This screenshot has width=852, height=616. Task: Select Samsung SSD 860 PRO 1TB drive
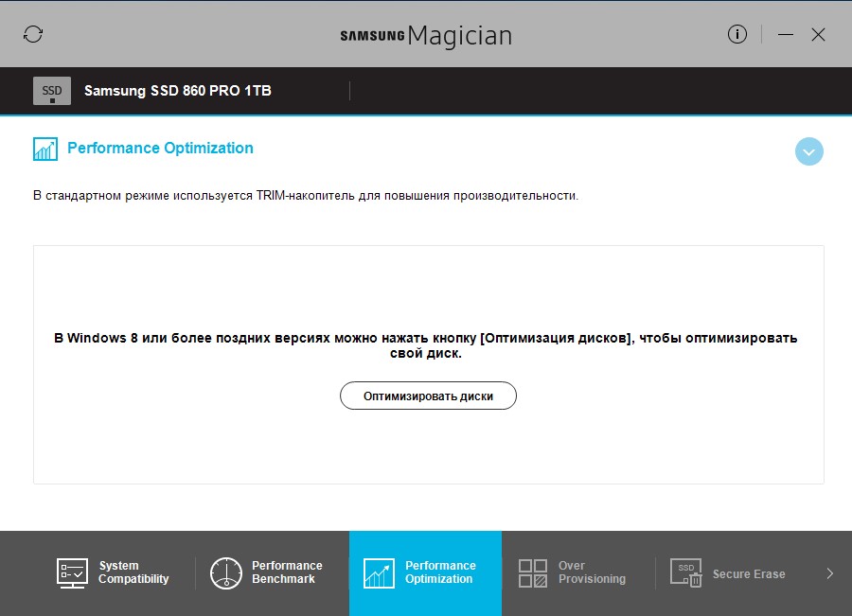(x=178, y=91)
